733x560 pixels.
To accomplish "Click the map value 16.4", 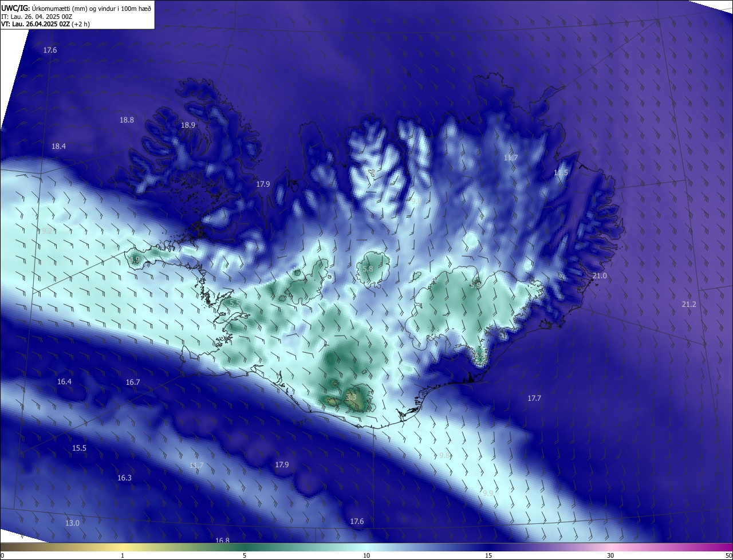I will click(x=64, y=381).
